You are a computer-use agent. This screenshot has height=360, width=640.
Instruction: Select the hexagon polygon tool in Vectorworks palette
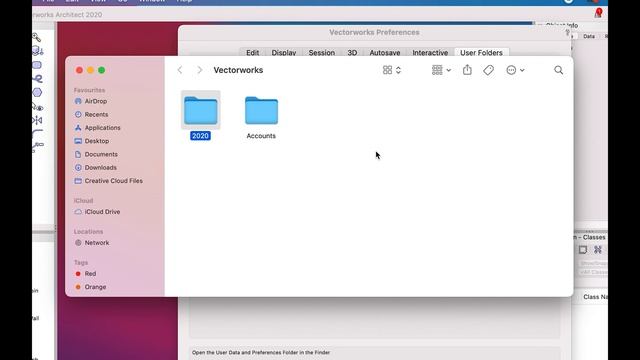[37, 93]
